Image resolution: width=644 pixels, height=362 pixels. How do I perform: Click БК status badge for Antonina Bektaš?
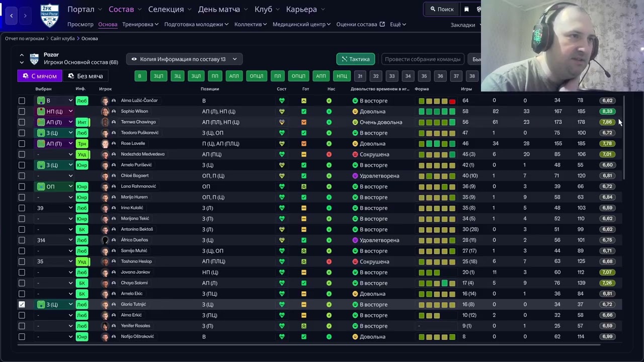click(x=82, y=229)
